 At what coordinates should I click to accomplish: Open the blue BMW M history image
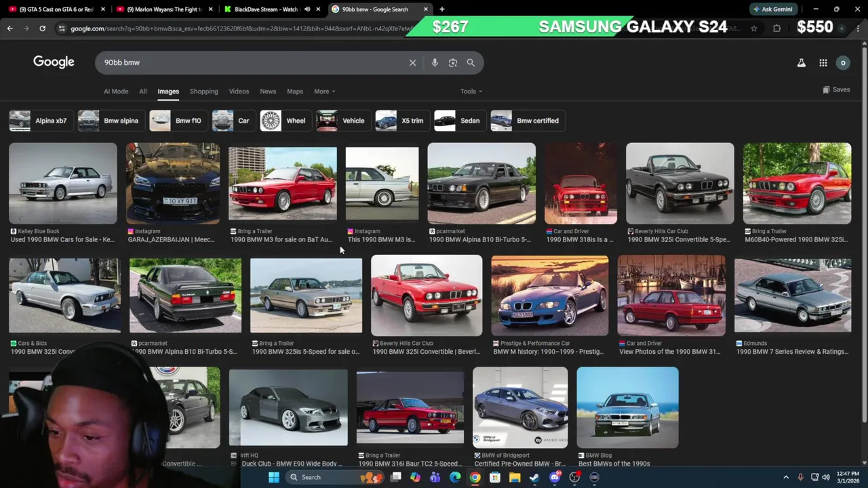tap(550, 296)
